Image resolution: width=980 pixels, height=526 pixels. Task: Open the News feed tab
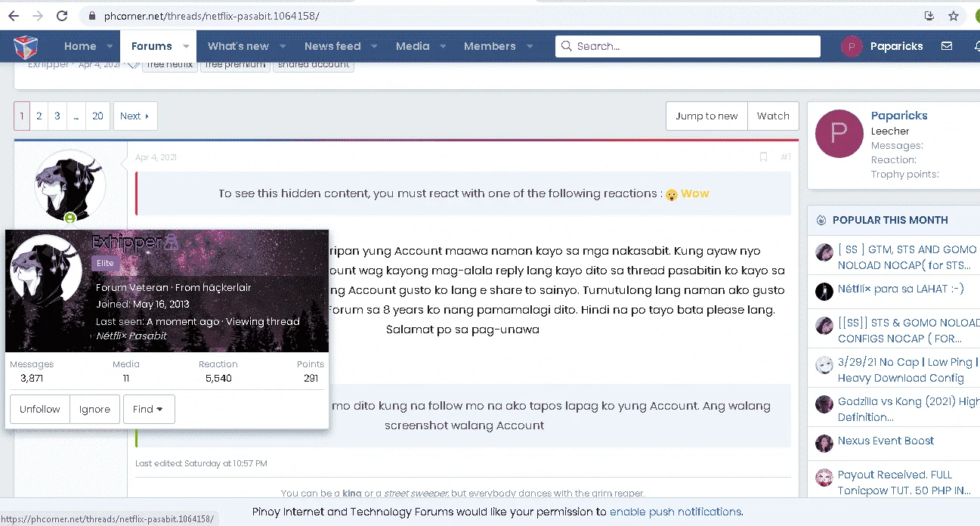click(x=332, y=46)
